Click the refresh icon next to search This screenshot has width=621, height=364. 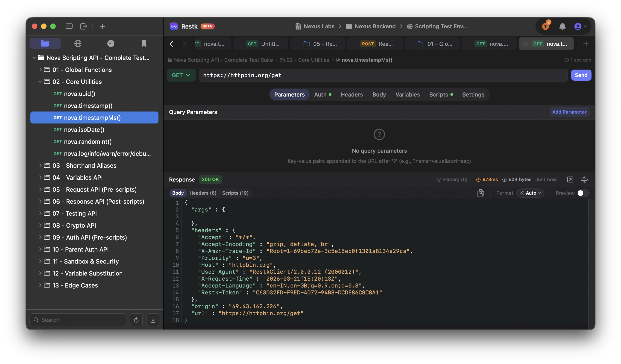click(x=136, y=320)
